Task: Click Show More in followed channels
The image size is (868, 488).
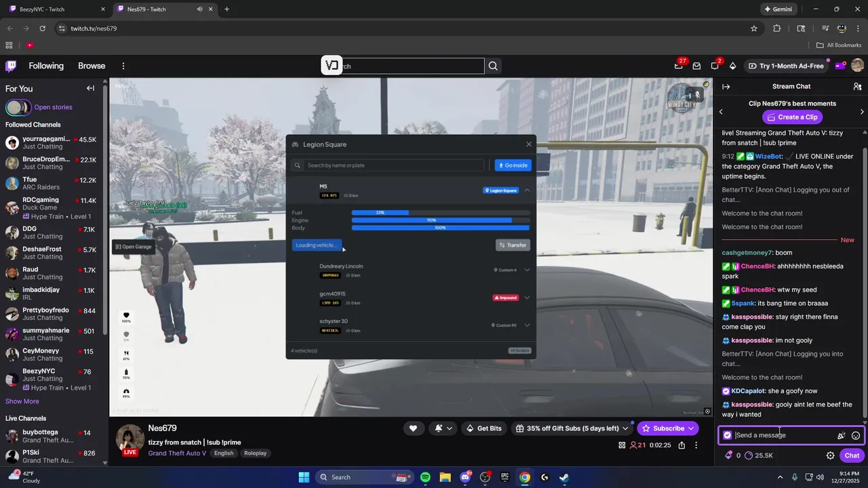Action: coord(22,401)
